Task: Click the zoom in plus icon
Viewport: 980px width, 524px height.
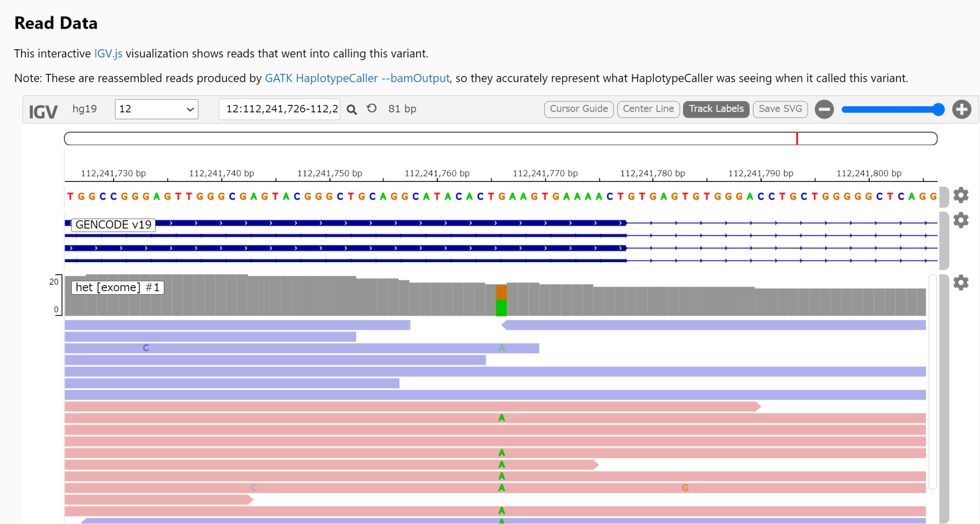Action: click(x=961, y=109)
